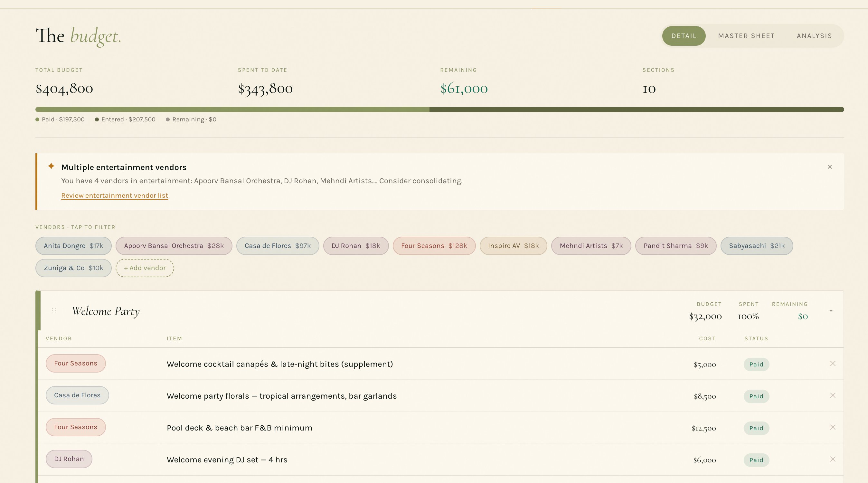Edit the Welcome Party section title

click(x=106, y=311)
